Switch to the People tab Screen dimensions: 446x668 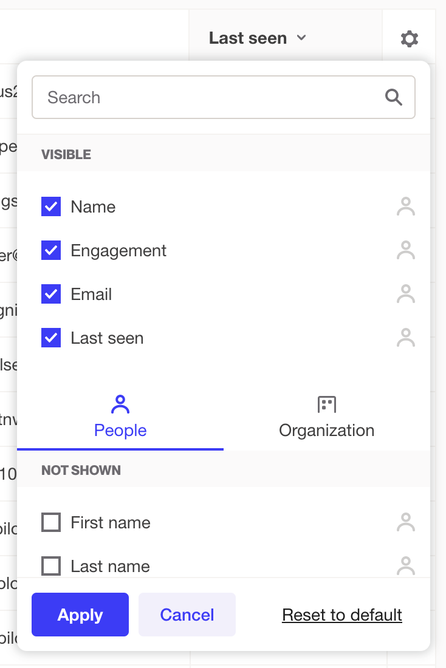click(120, 417)
